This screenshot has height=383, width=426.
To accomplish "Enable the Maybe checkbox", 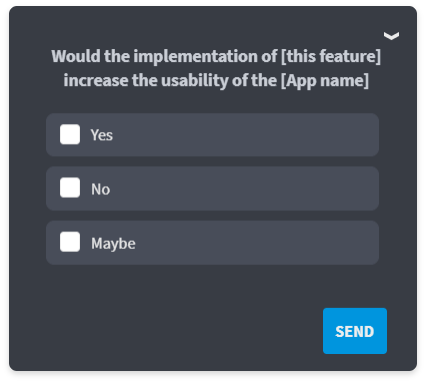I will coord(70,242).
